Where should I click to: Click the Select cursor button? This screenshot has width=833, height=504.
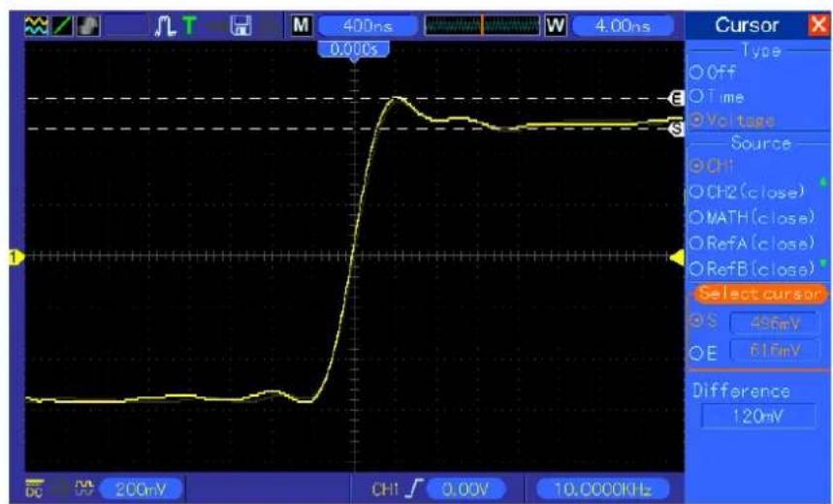[759, 294]
